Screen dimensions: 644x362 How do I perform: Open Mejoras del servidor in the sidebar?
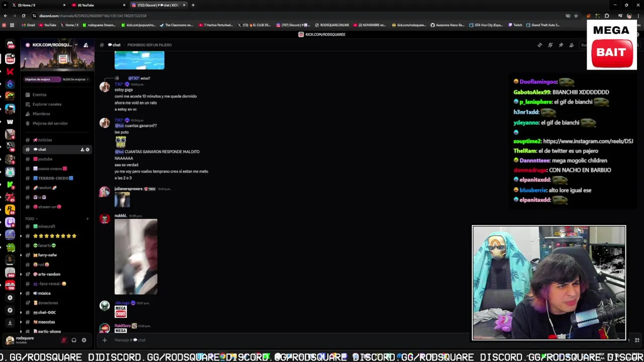point(56,123)
